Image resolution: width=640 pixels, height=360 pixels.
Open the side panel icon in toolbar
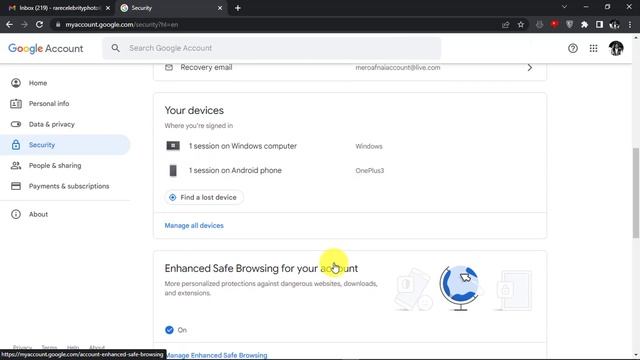(x=599, y=24)
